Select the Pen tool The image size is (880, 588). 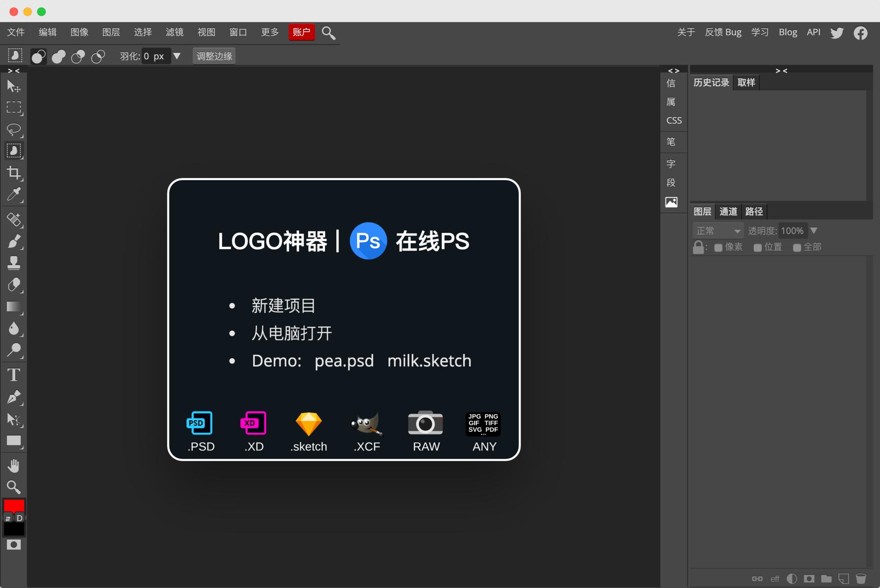click(x=14, y=397)
